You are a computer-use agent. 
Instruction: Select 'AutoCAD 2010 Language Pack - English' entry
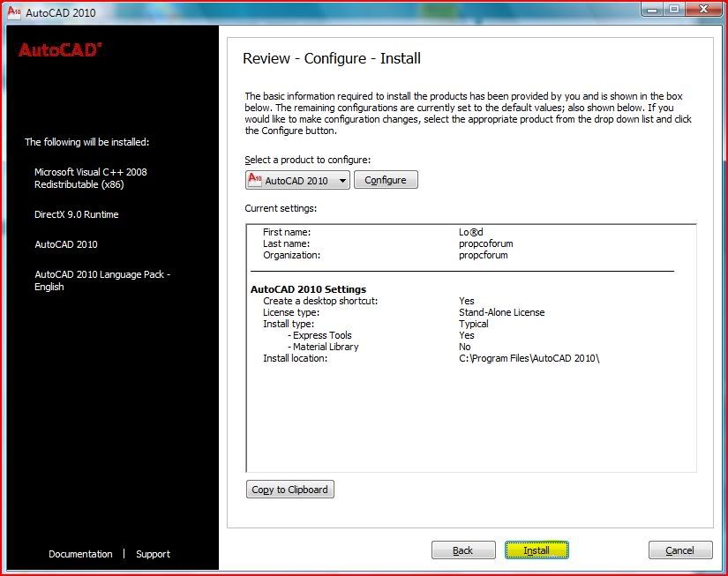coord(102,281)
